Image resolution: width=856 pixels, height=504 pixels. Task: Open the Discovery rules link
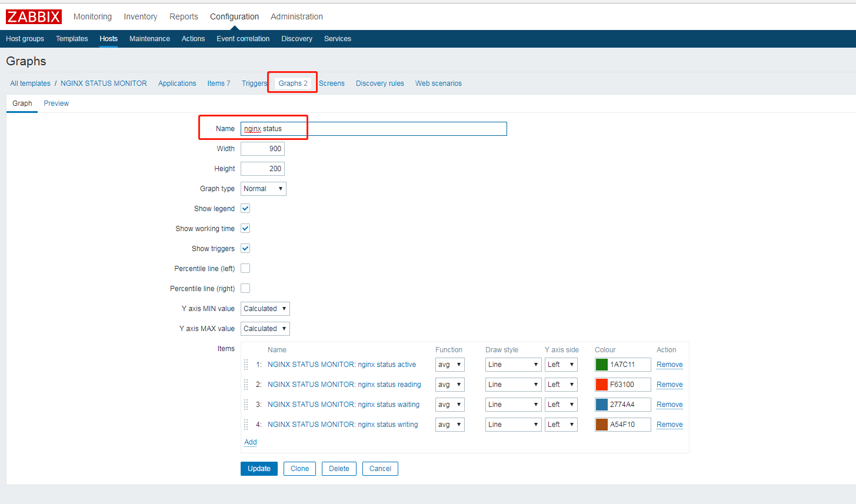(380, 84)
